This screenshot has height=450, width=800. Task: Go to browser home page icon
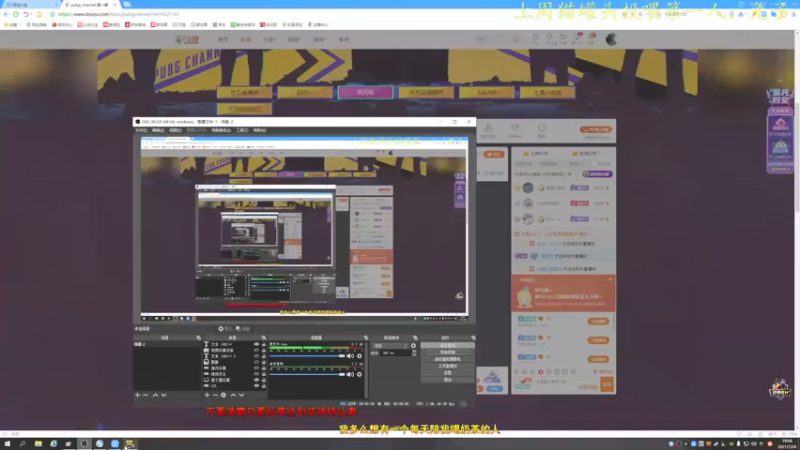[x=39, y=14]
